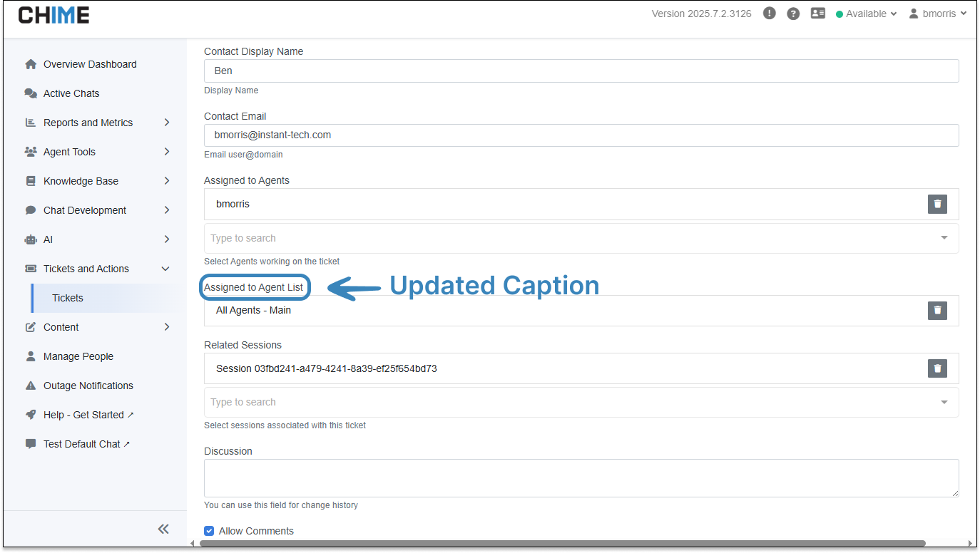Viewport: 980px width, 553px height.
Task: Click the Reports and Metrics chart icon
Action: tap(31, 123)
